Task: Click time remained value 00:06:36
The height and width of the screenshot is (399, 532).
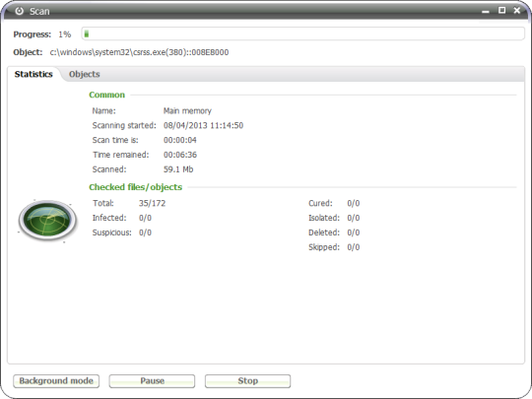Action: pyautogui.click(x=180, y=155)
